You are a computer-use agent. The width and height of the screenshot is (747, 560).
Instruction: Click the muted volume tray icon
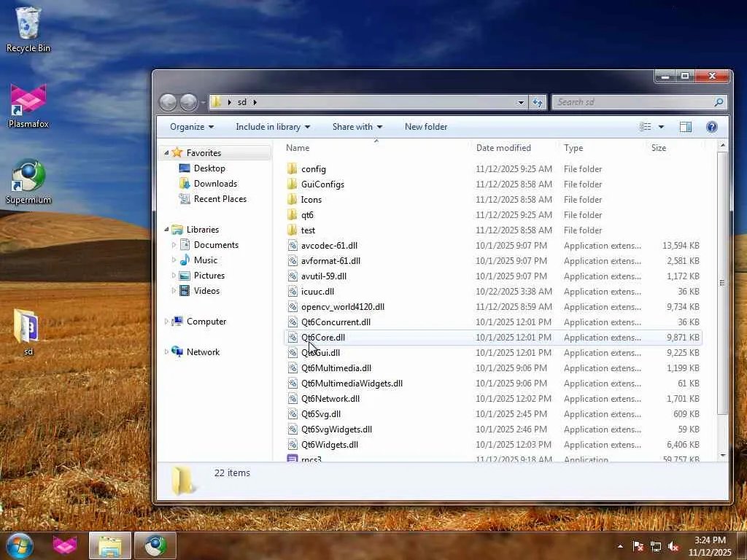673,547
